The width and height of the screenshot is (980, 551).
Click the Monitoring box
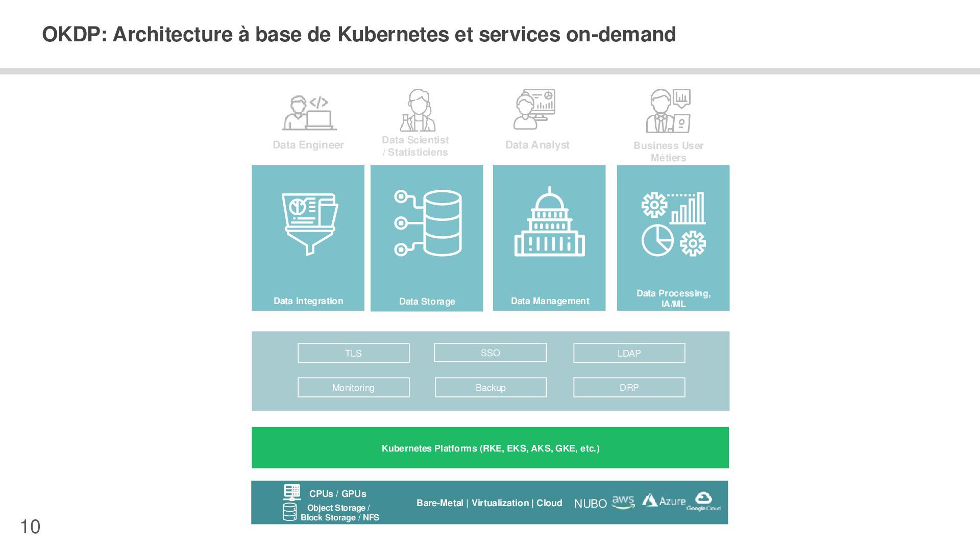[353, 388]
